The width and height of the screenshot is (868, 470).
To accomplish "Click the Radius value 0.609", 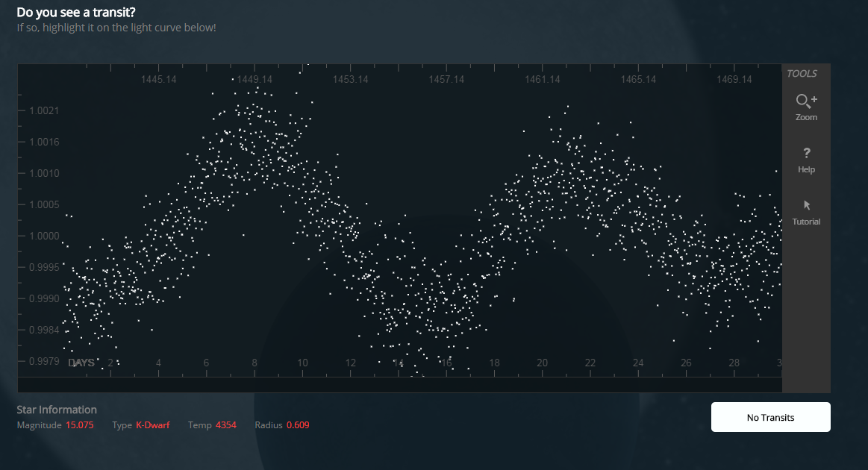I will coord(298,425).
